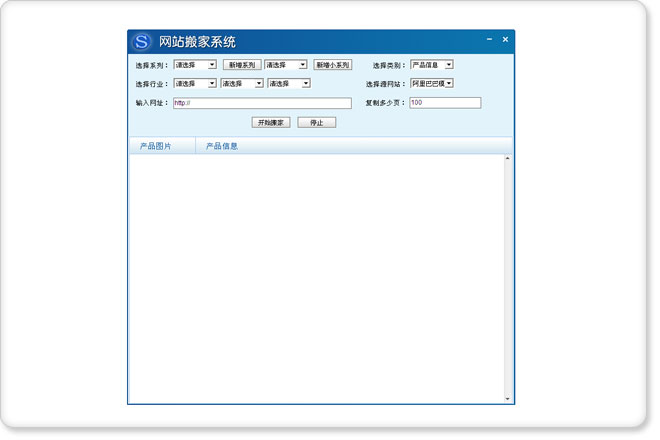Select the 产品图片 column header
Image resolution: width=660 pixels, height=440 pixels.
click(155, 147)
